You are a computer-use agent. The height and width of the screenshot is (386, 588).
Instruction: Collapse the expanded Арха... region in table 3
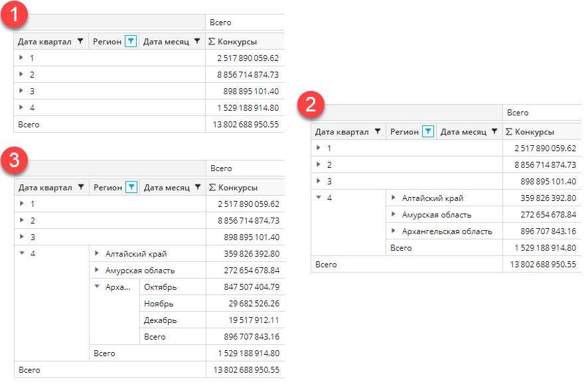point(97,287)
